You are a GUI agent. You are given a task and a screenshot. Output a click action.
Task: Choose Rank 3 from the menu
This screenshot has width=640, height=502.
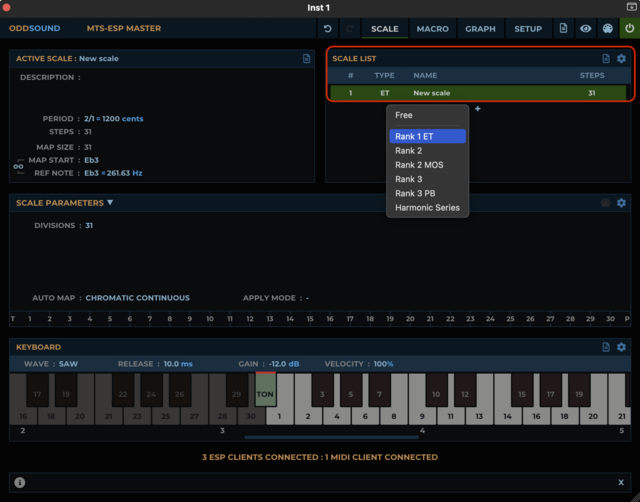pyautogui.click(x=427, y=179)
